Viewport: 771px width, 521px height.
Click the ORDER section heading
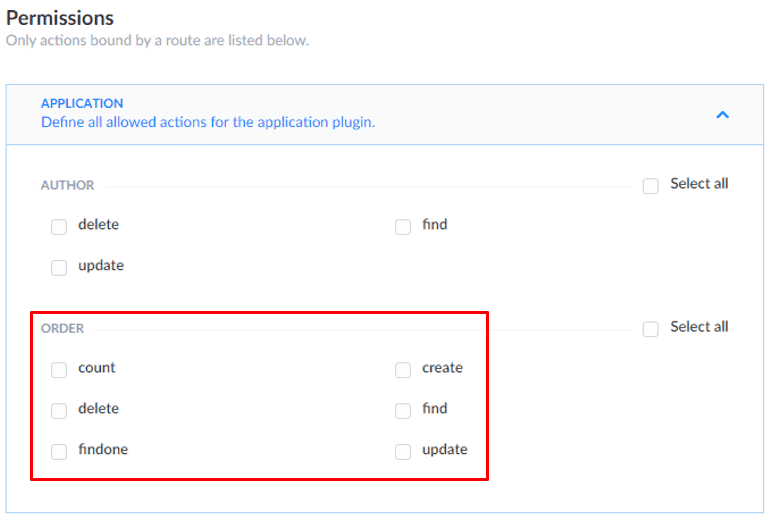point(63,328)
